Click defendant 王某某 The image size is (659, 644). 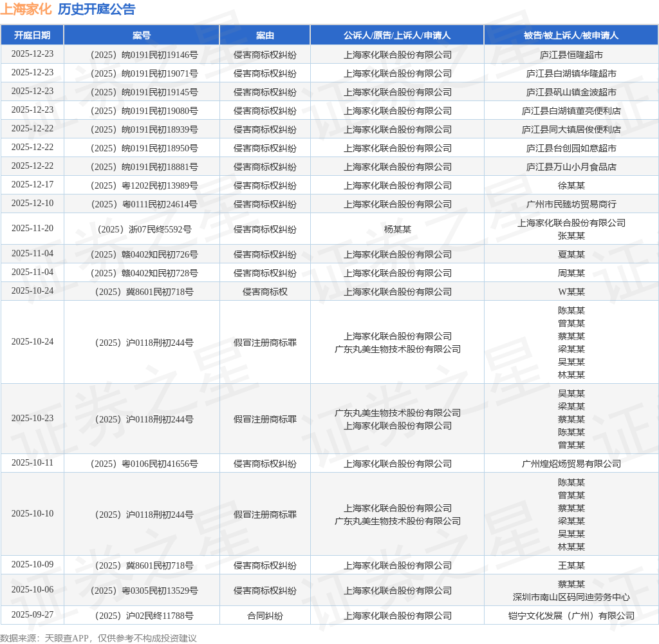(x=571, y=566)
